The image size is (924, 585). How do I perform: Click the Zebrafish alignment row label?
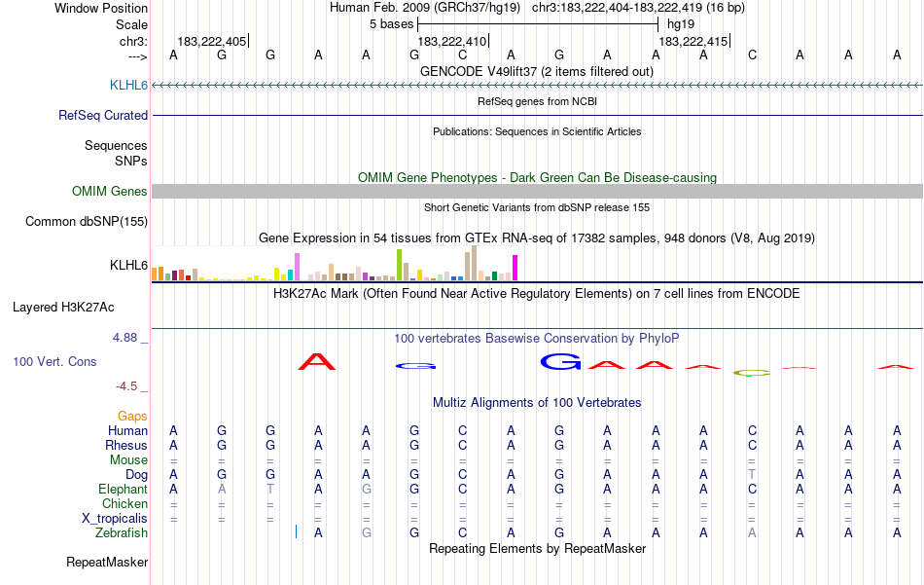pyautogui.click(x=122, y=532)
